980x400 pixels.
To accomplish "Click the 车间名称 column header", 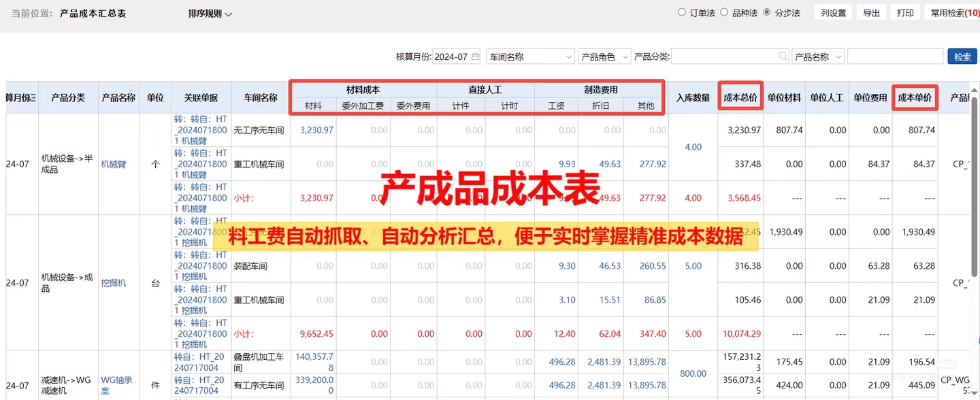I will [x=261, y=98].
